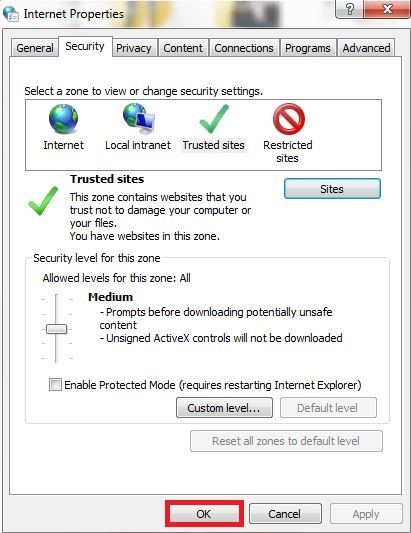Open the Connections tab
Image resolution: width=411 pixels, height=533 pixels.
[244, 48]
